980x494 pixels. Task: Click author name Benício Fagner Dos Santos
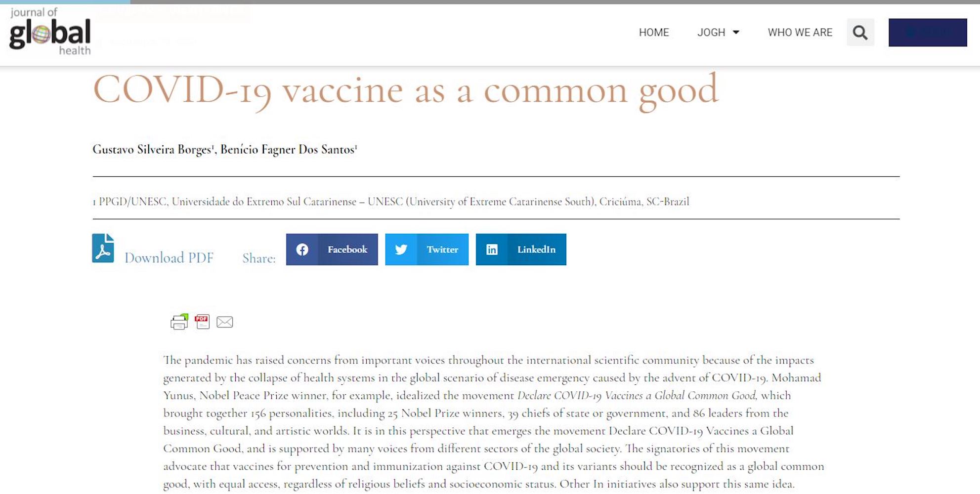[288, 150]
